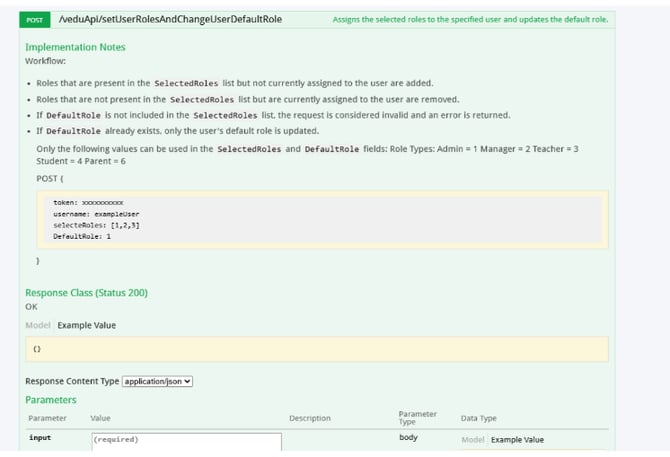Click the Data Type column header
This screenshot has width=670, height=457.
click(478, 418)
